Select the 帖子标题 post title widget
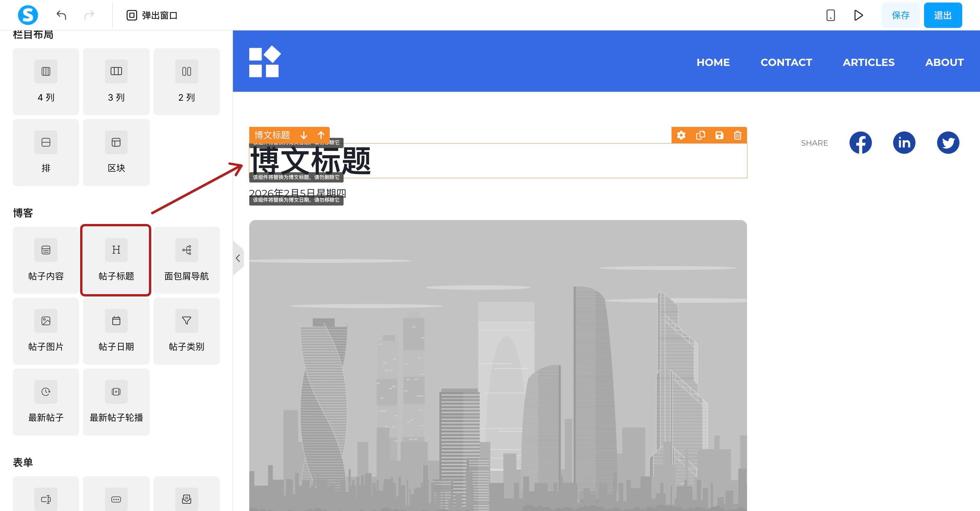Screen dimensions: 980x511 [x=116, y=260]
